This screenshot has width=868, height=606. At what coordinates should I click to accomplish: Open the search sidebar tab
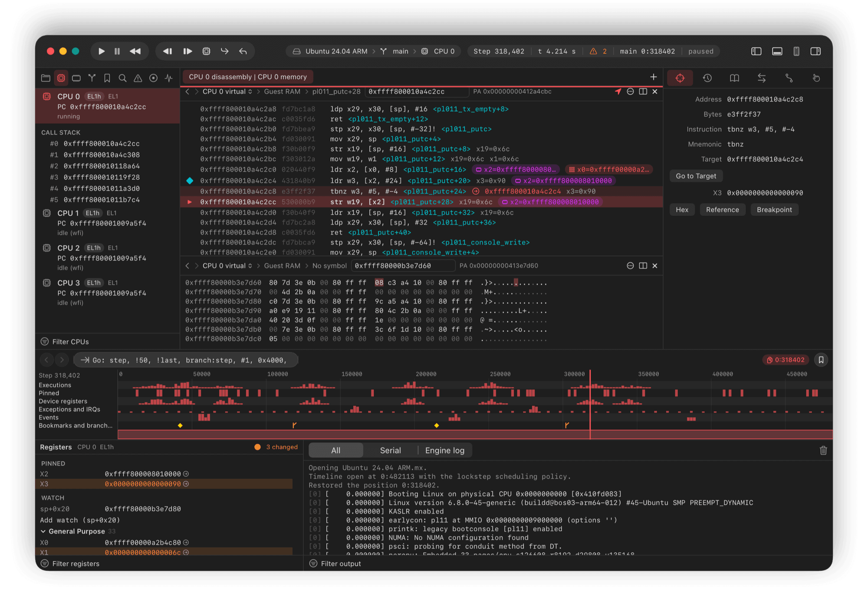tap(123, 78)
